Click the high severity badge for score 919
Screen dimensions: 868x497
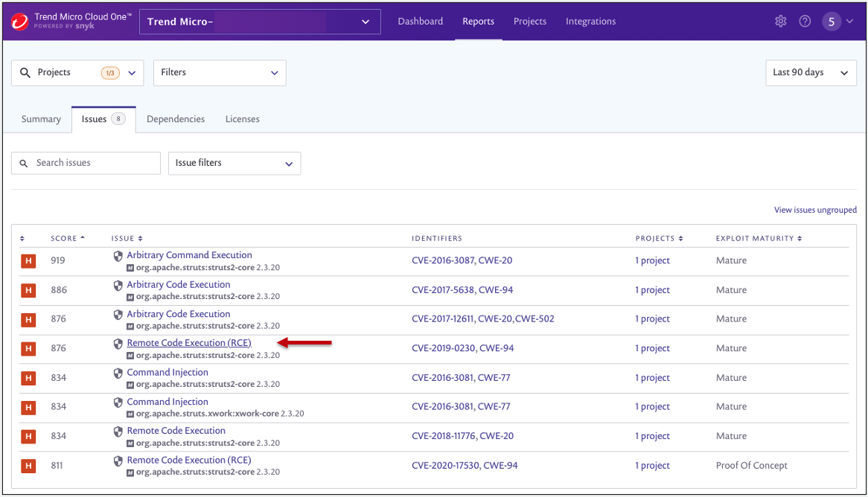[28, 260]
